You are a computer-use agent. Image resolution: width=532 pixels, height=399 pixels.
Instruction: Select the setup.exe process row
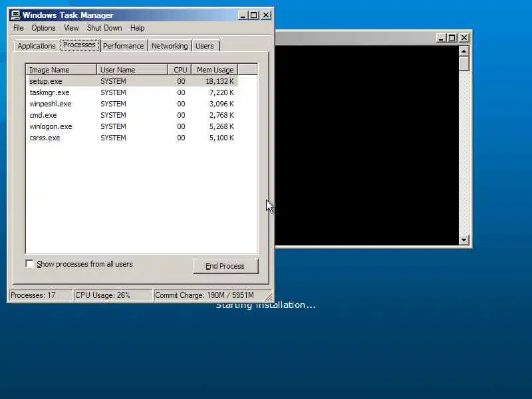[132, 81]
